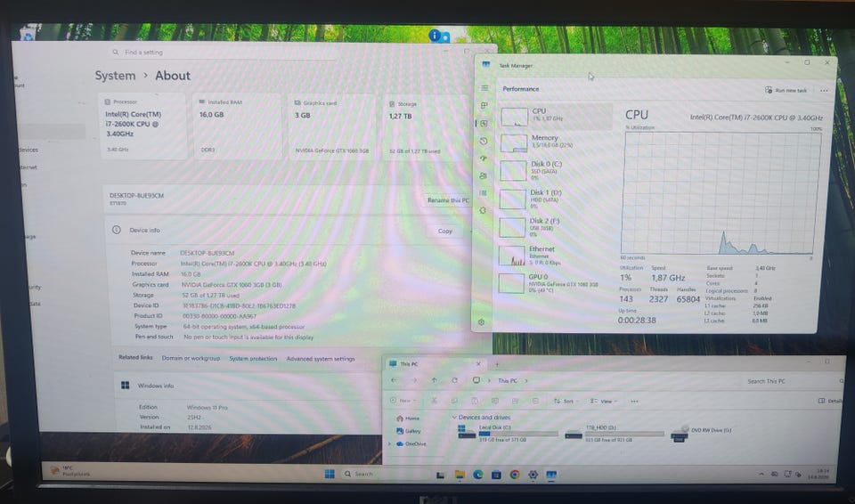This screenshot has width=855, height=504.
Task: Click This PC in File Explorer address bar
Action: coord(507,381)
